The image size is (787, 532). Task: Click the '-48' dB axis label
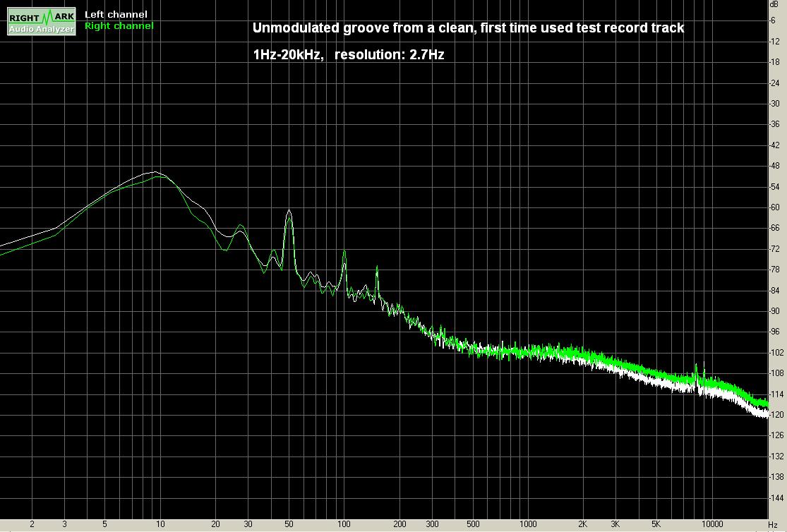click(774, 166)
